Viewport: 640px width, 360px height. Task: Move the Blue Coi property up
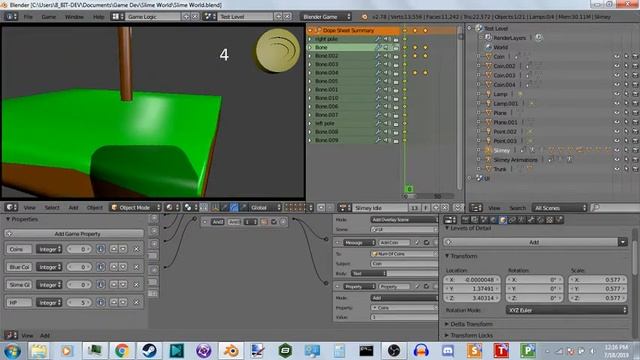coord(114,267)
